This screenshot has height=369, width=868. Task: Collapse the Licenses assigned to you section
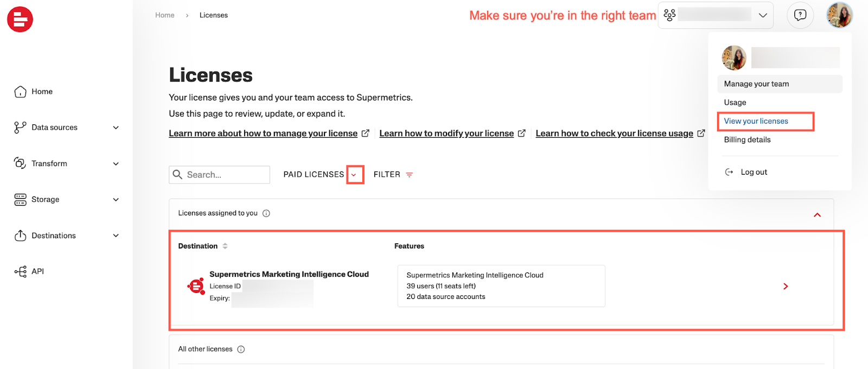pyautogui.click(x=817, y=215)
